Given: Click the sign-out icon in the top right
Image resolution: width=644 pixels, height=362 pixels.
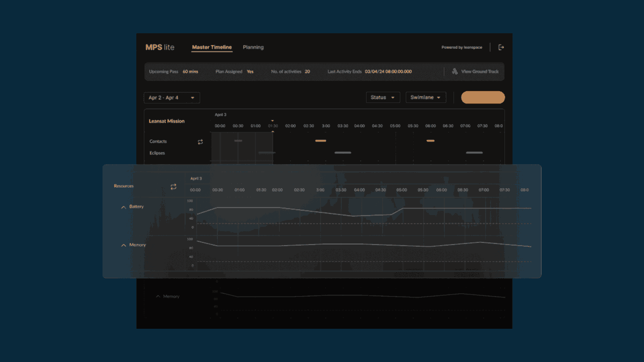Looking at the screenshot, I should (501, 47).
